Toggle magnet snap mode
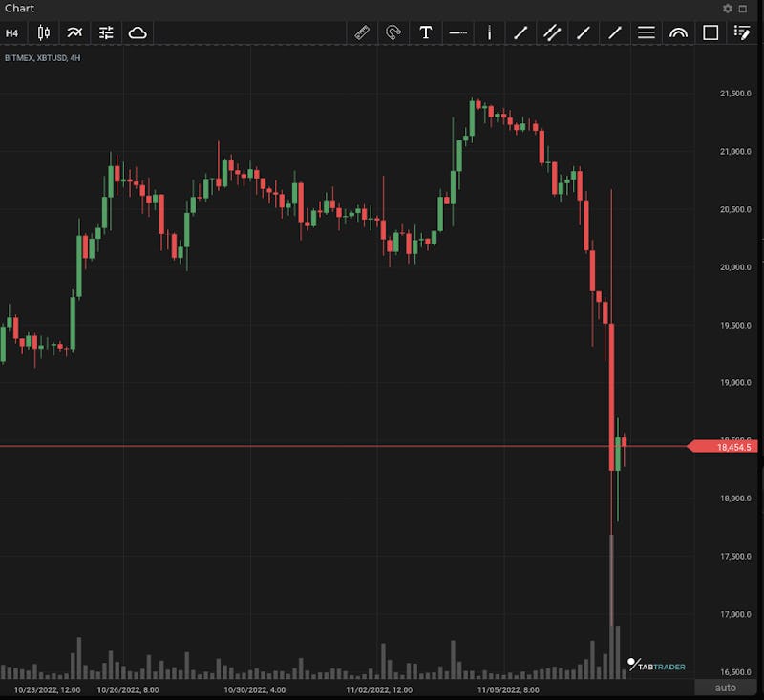This screenshot has width=764, height=700. tap(393, 32)
